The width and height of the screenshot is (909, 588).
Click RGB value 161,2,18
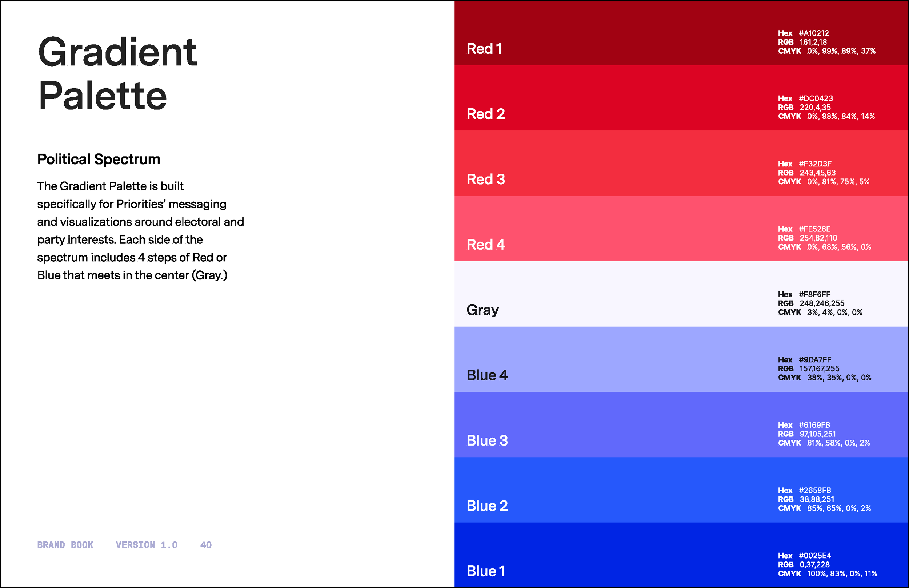click(813, 43)
